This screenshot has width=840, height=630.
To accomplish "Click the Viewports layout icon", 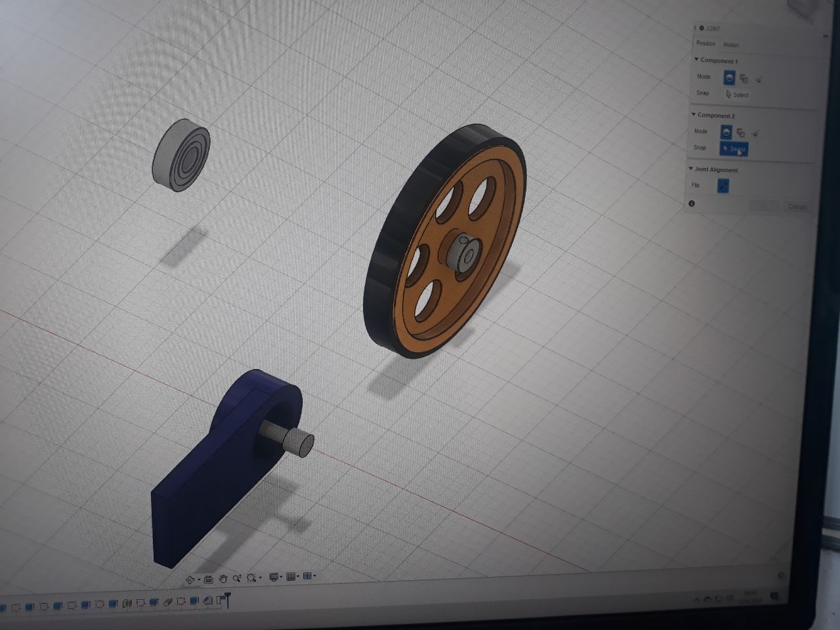I will 307,576.
